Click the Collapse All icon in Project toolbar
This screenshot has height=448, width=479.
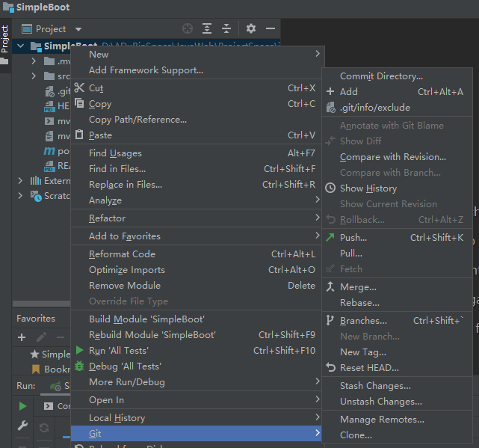[226, 28]
